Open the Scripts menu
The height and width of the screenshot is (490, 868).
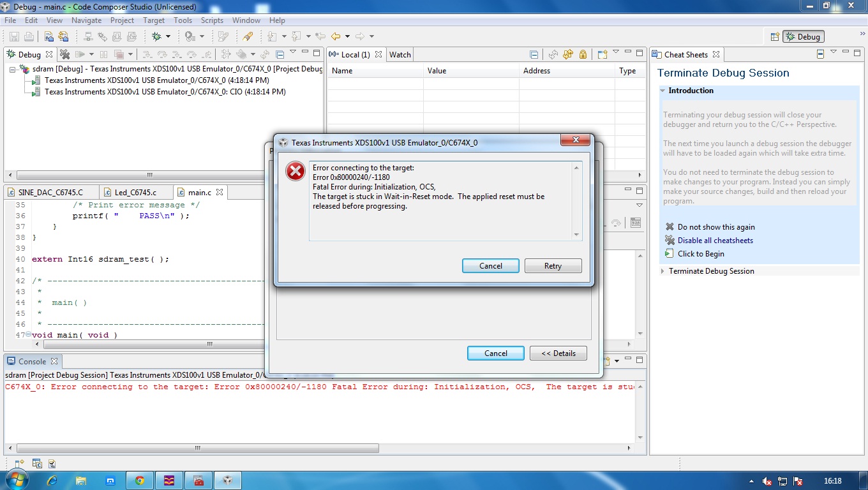point(212,20)
